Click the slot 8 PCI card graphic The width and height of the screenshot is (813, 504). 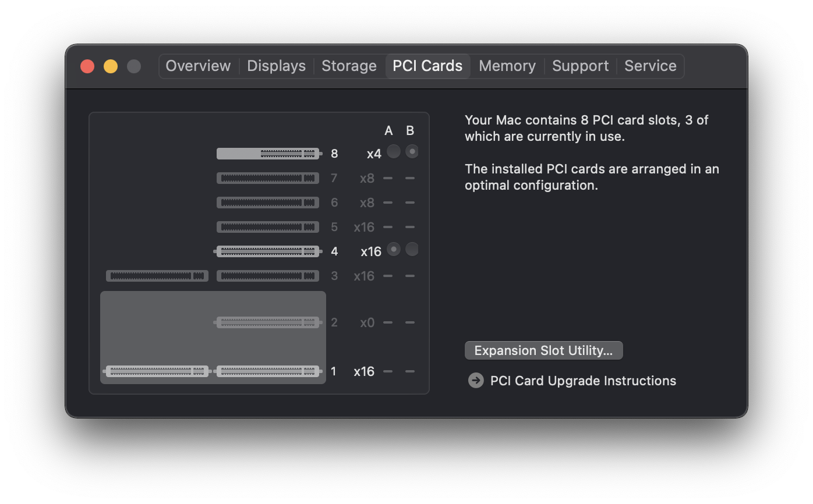(268, 154)
